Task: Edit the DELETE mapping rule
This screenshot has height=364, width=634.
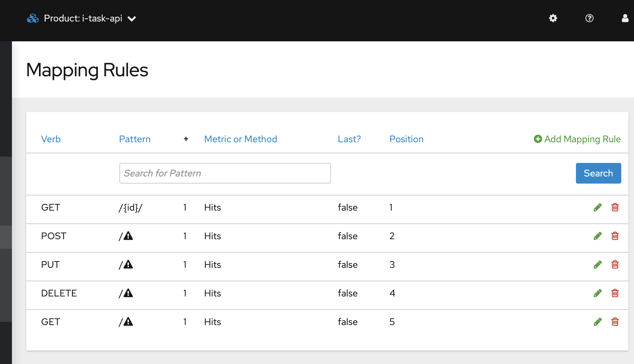Action: point(597,293)
